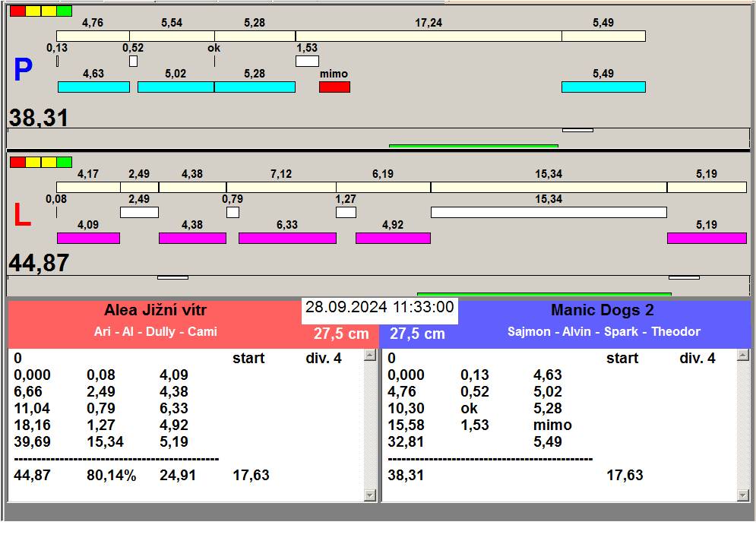The width and height of the screenshot is (756, 544).
Task: Click the white 15,34 bar in lane L
Action: pyautogui.click(x=548, y=212)
